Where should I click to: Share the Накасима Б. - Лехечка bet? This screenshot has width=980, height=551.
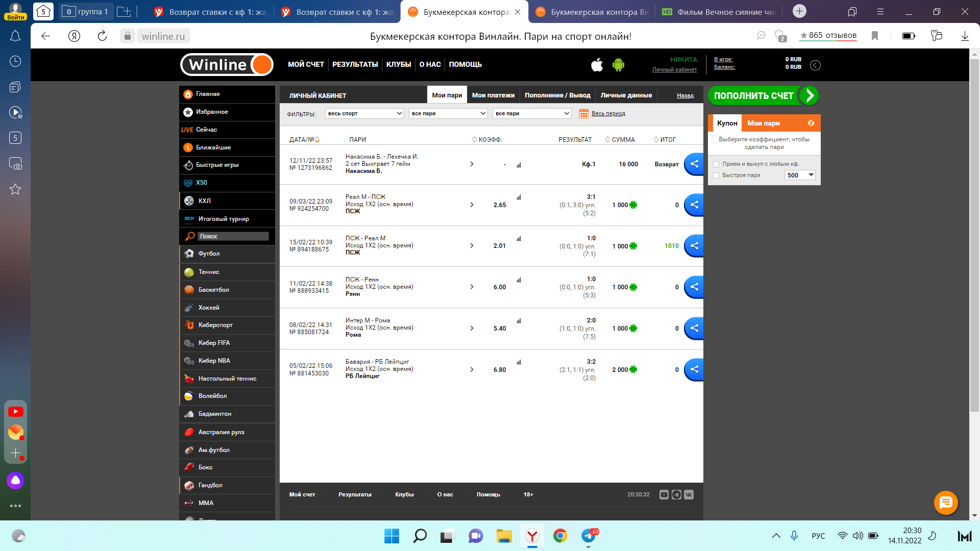694,164
